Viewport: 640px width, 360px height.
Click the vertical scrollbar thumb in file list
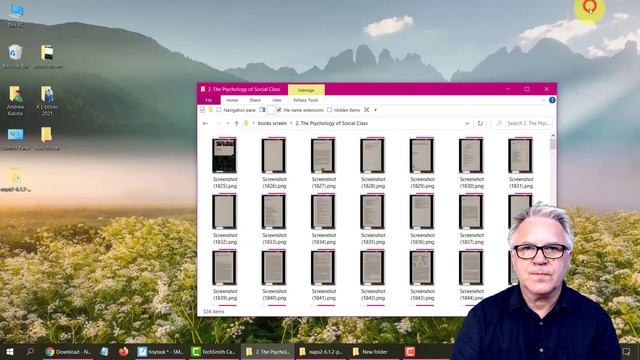[x=553, y=144]
